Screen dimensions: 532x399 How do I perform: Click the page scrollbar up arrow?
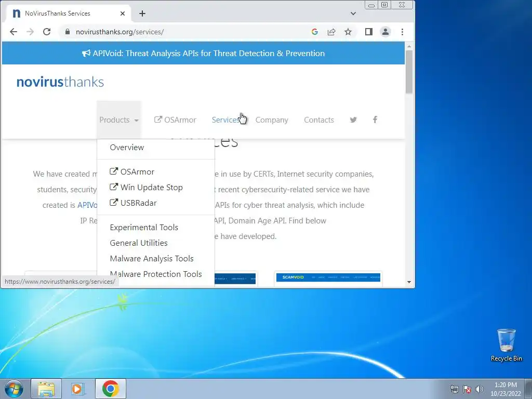tap(409, 46)
